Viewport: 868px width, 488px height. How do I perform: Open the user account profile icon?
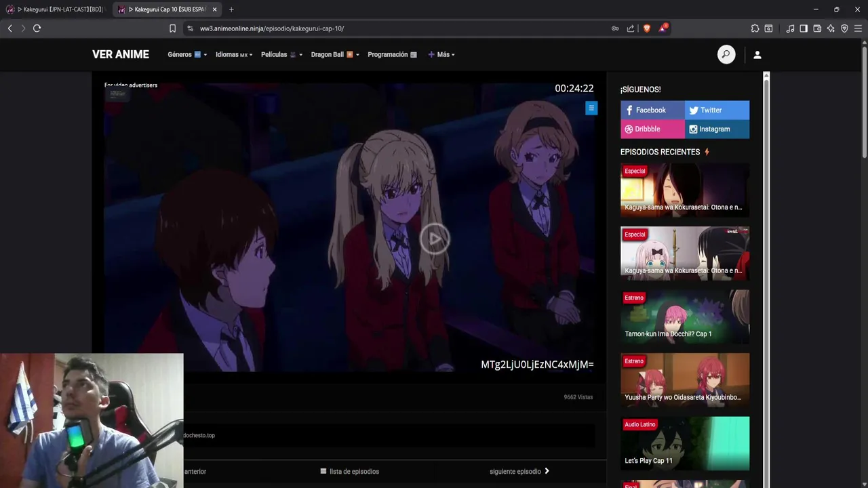click(x=757, y=55)
